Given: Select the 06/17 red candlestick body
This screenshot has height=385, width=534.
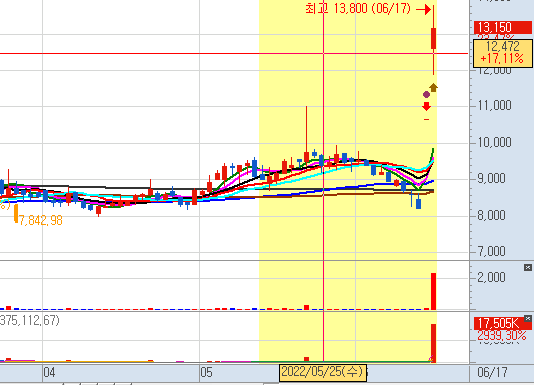Looking at the screenshot, I should (434, 38).
